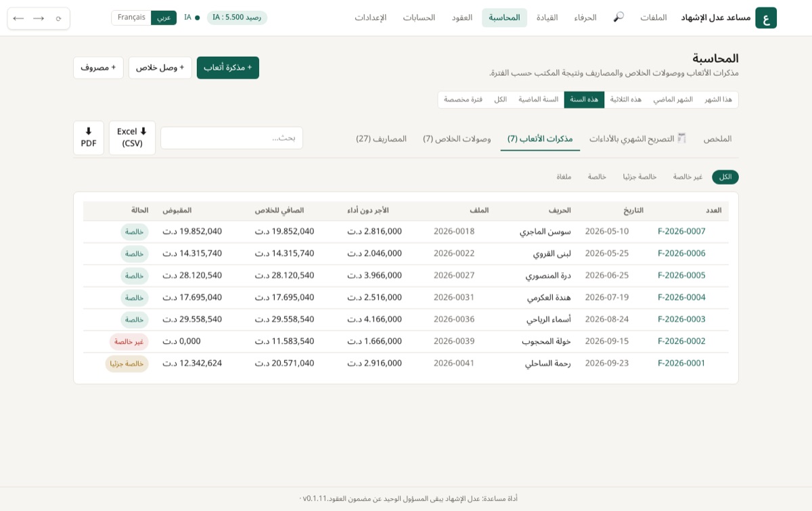Click the back arrow navigation icon
Image resolution: width=812 pixels, height=511 pixels.
point(18,18)
